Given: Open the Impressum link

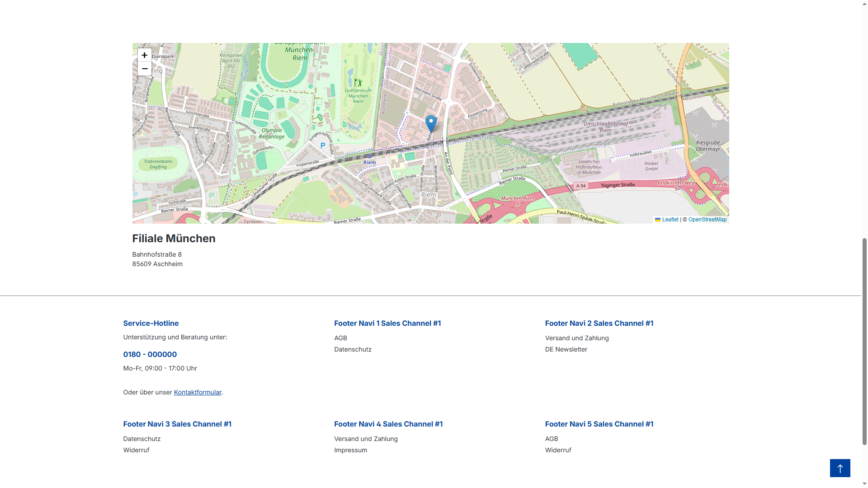Looking at the screenshot, I should pyautogui.click(x=350, y=450).
